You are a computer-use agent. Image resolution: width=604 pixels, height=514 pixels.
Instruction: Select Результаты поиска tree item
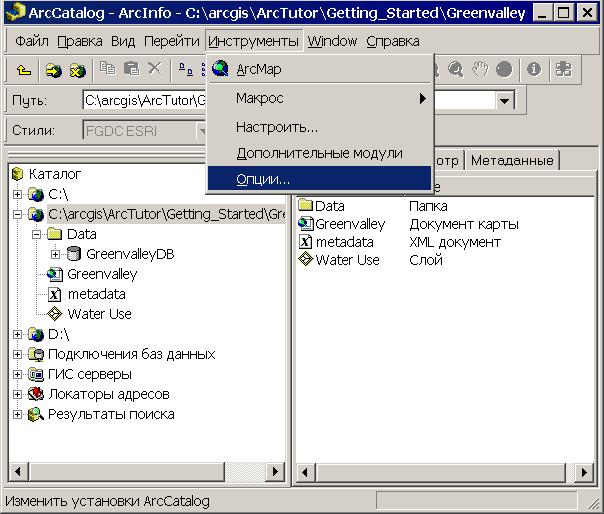pyautogui.click(x=111, y=414)
